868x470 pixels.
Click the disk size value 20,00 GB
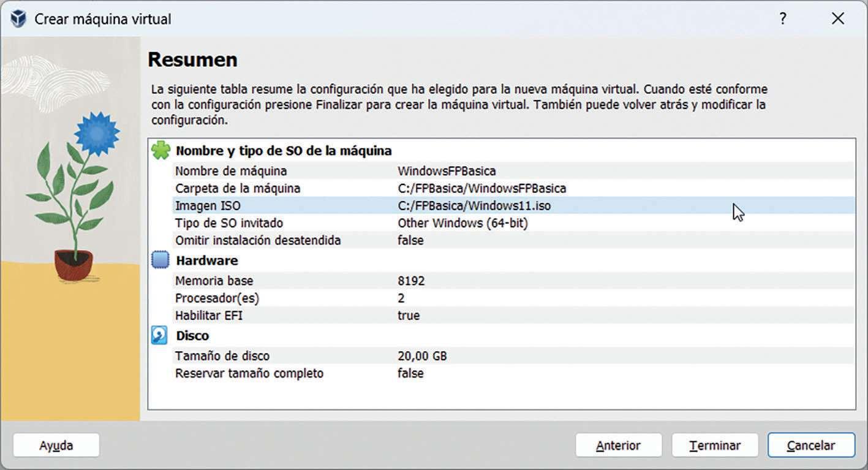tap(422, 355)
